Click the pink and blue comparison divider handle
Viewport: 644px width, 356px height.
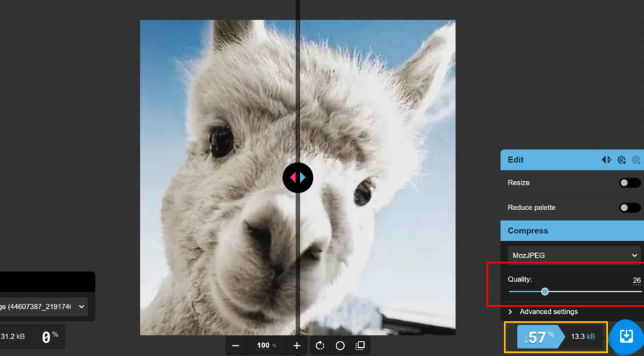(x=297, y=178)
